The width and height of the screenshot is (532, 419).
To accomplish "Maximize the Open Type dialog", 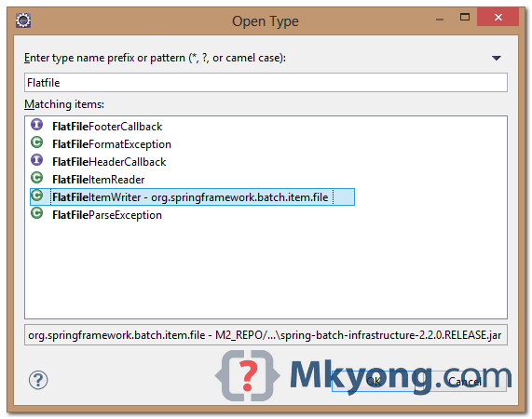I will point(465,17).
